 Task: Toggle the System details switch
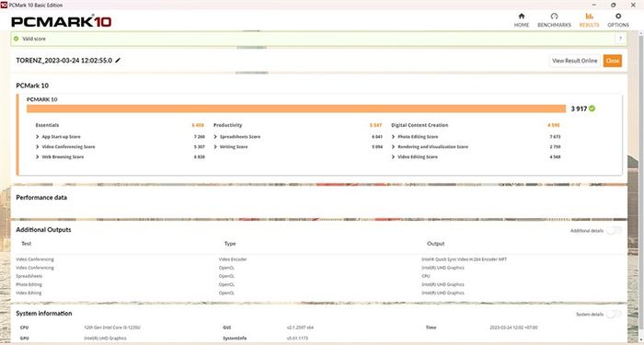[x=614, y=315]
